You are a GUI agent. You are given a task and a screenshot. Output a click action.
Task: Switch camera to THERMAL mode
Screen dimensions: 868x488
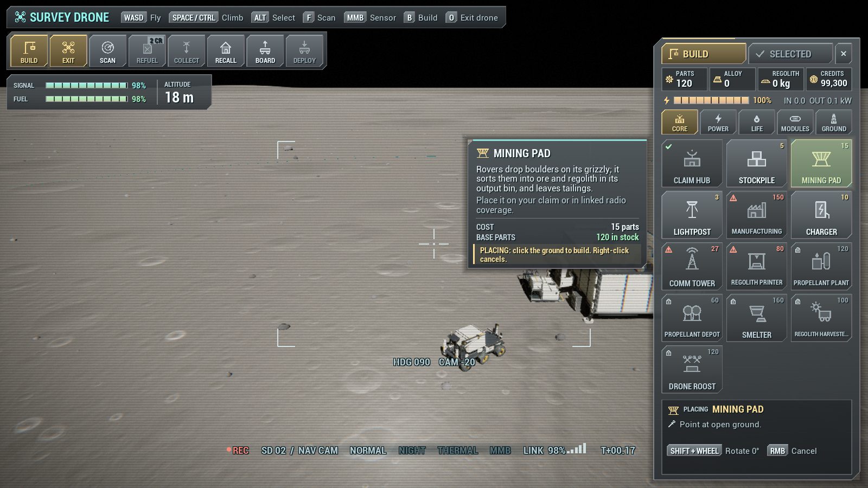click(458, 451)
